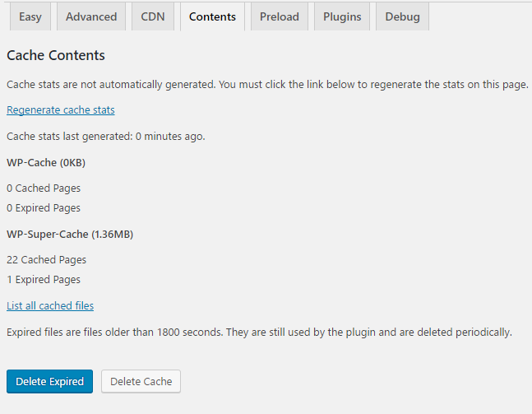Image resolution: width=532 pixels, height=414 pixels.
Task: Go to the Preload tab
Action: [280, 16]
